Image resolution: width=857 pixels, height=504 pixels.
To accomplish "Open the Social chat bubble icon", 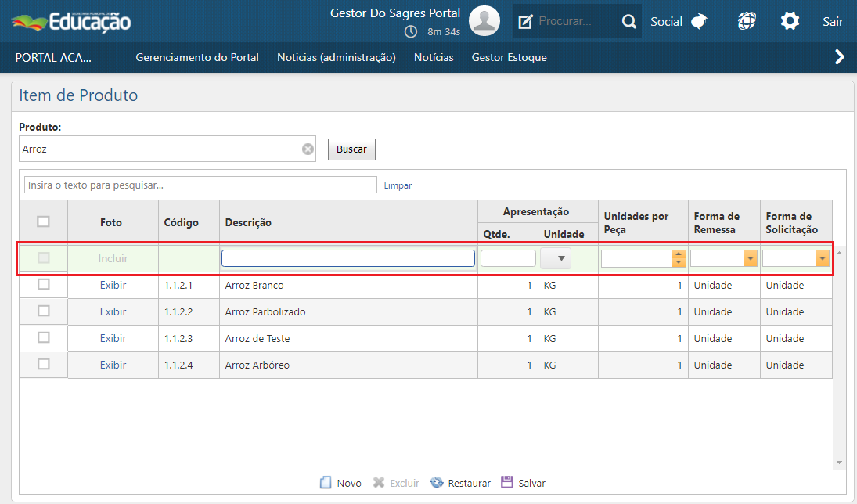I will [x=699, y=22].
